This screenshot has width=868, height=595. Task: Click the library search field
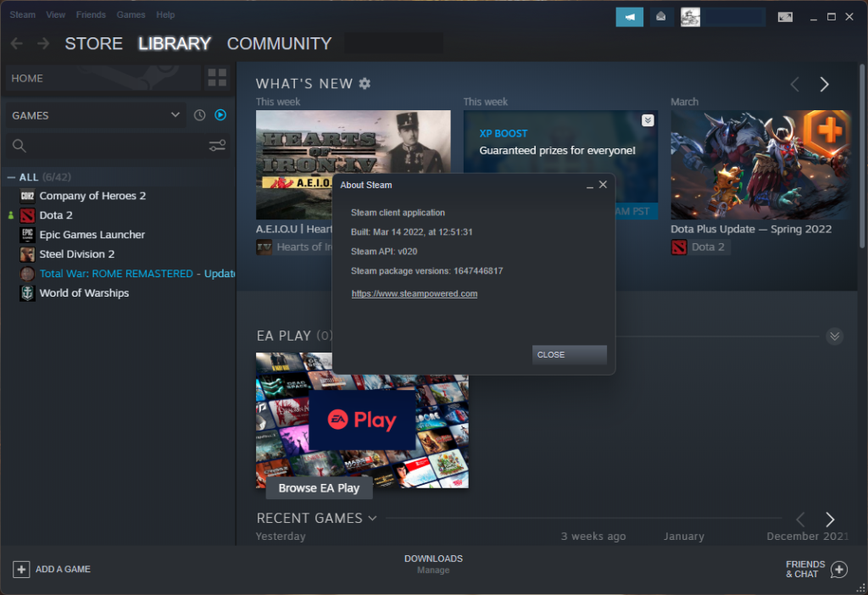(x=117, y=146)
